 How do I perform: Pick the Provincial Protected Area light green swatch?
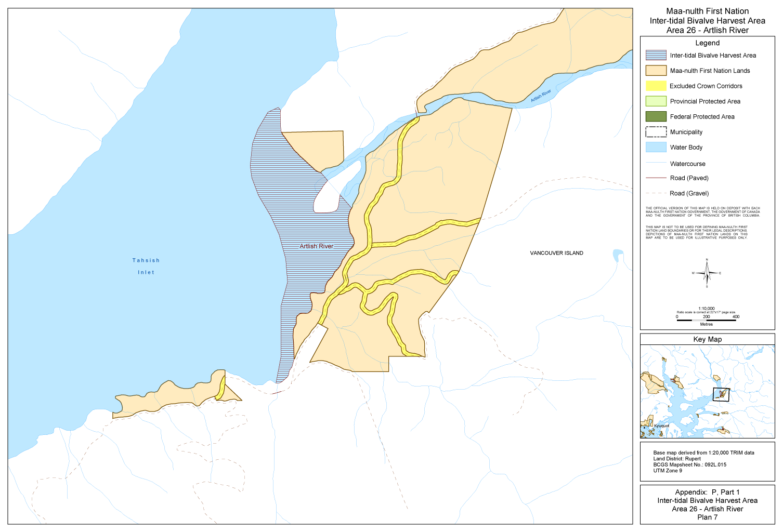656,101
